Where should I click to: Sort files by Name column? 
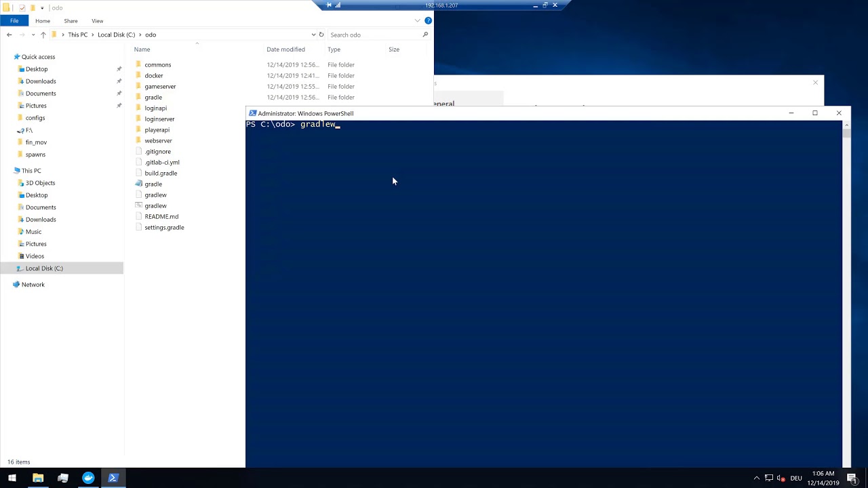pos(197,49)
